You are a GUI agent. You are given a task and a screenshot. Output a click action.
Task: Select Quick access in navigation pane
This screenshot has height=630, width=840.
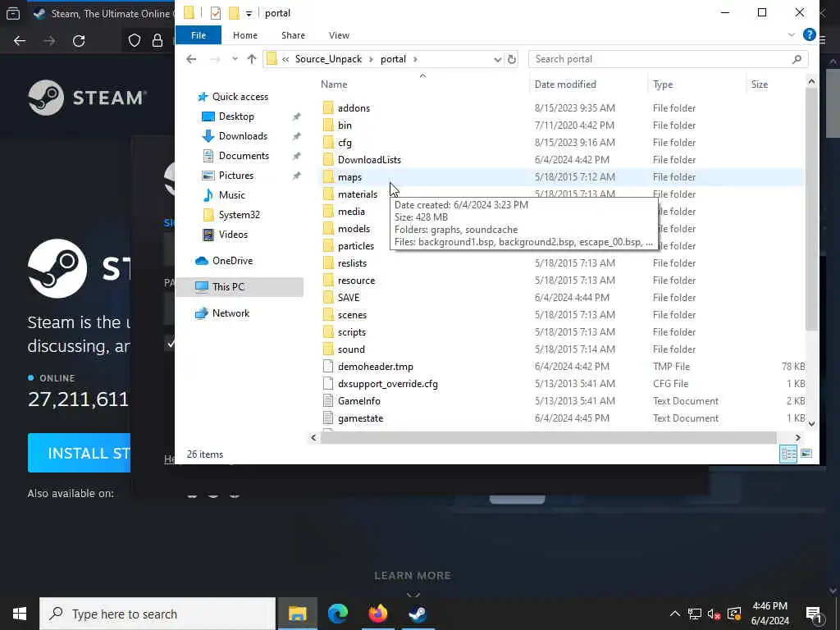click(x=233, y=97)
